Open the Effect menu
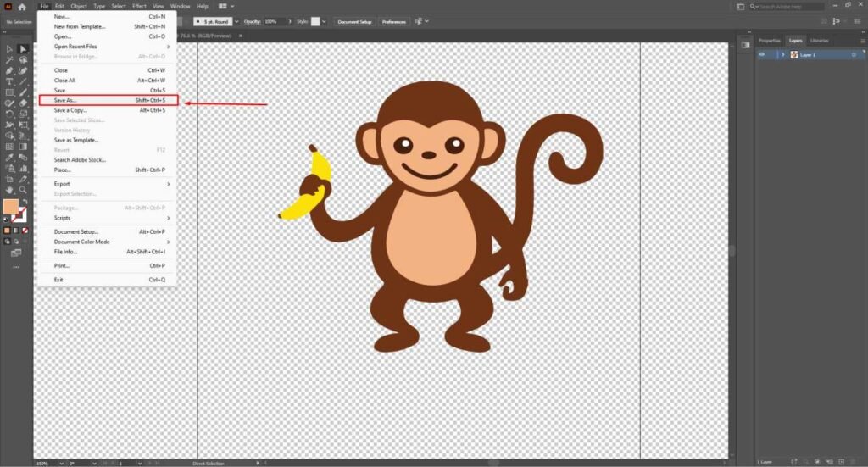 (x=139, y=6)
